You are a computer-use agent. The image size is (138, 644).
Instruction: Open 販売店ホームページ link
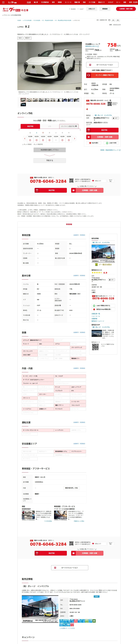pyautogui.click(x=98, y=321)
